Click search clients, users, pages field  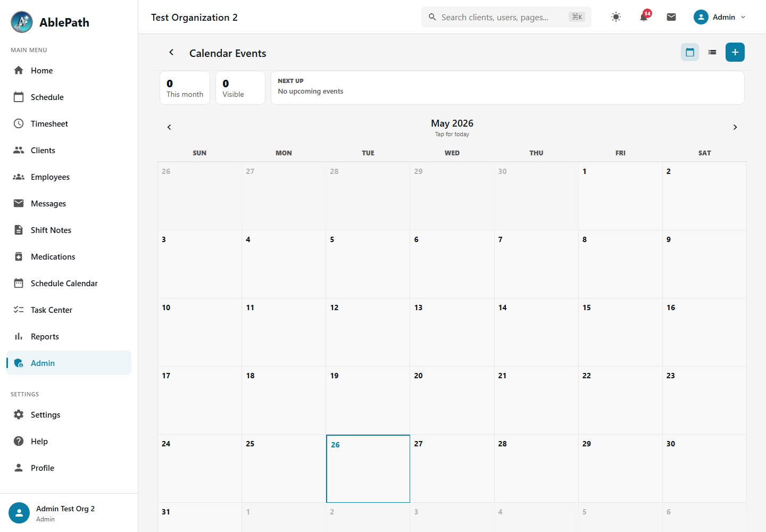(x=506, y=17)
